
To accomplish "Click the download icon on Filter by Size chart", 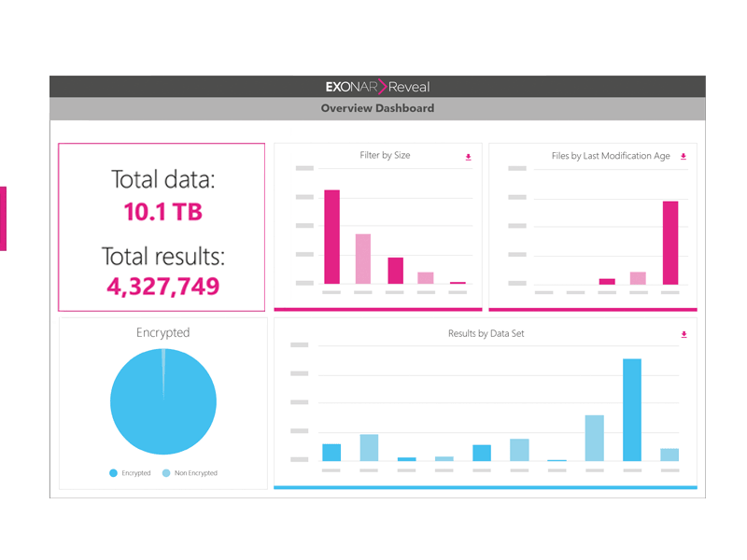I will (468, 158).
